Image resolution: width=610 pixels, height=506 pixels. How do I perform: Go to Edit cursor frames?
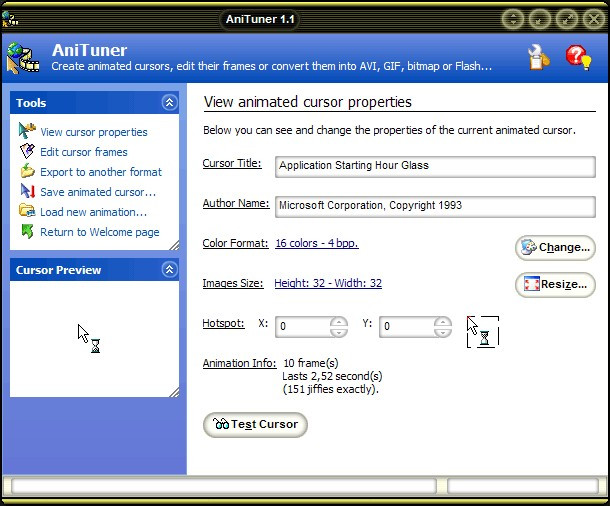coord(84,152)
